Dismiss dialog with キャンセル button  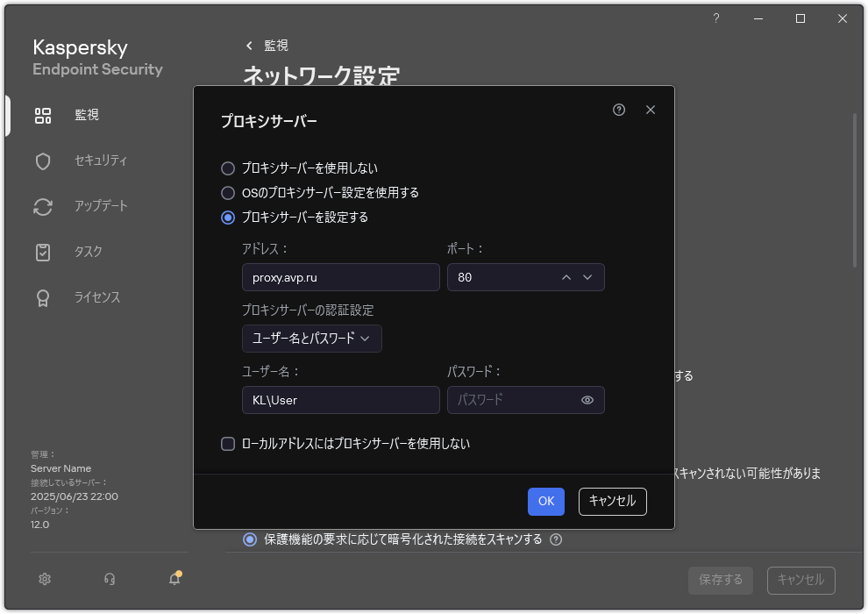point(612,502)
